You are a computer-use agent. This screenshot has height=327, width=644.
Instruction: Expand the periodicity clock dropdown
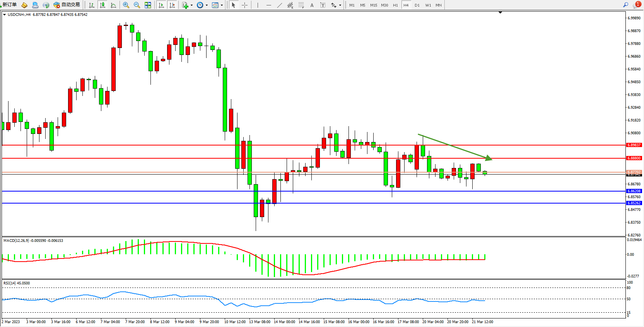click(207, 5)
